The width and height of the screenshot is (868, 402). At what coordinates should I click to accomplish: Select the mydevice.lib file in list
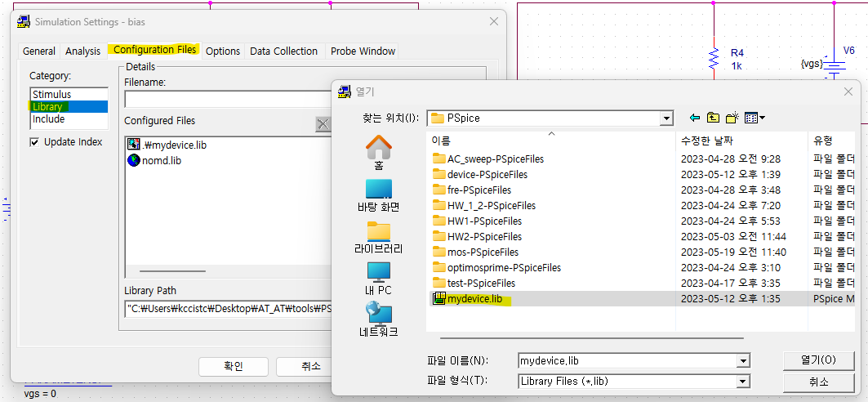[467, 299]
